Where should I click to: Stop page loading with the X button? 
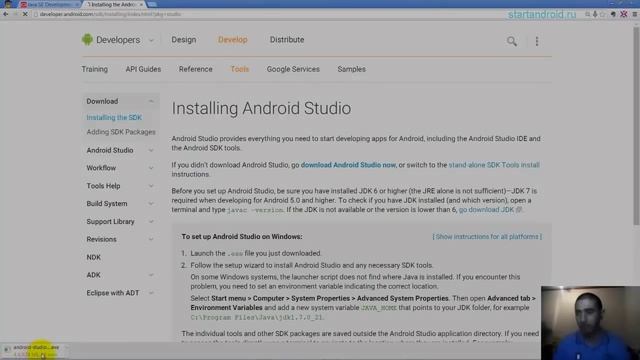pyautogui.click(x=25, y=14)
